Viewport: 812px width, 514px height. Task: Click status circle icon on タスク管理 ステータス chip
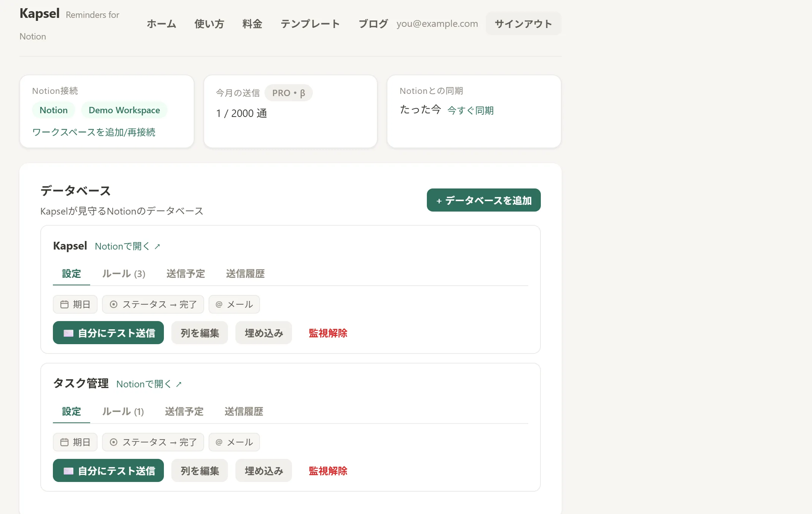pyautogui.click(x=114, y=442)
